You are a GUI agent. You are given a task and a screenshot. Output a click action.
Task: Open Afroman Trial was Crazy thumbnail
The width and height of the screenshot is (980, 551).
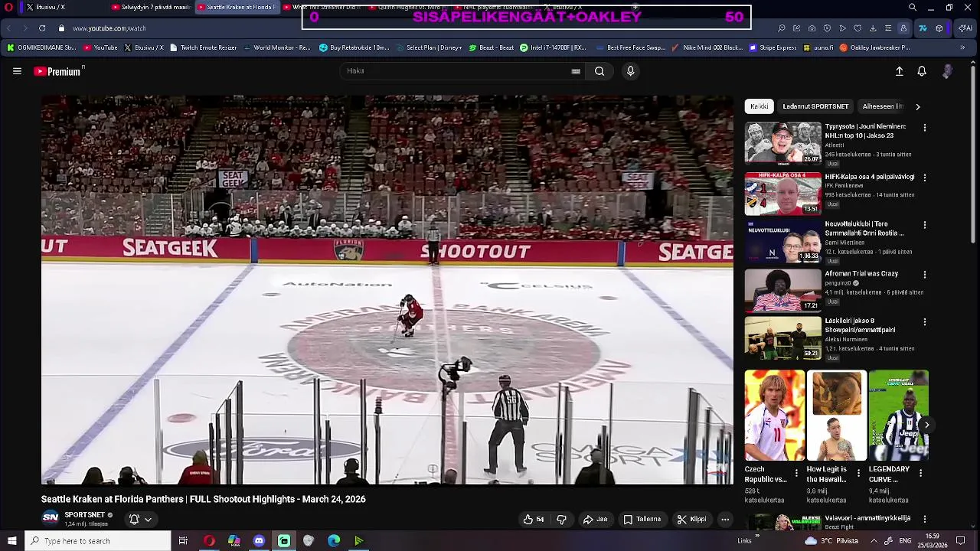[782, 290]
